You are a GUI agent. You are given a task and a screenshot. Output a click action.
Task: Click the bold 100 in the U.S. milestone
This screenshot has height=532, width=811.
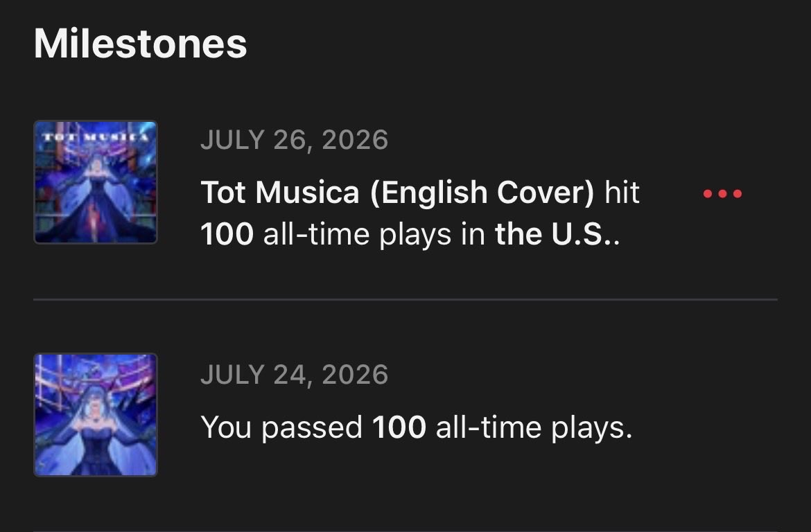pos(227,234)
